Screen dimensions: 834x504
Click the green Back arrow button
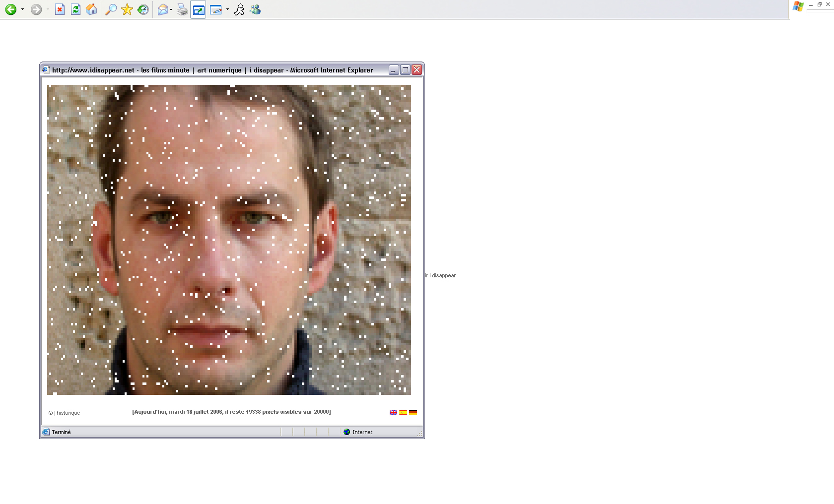pos(11,9)
